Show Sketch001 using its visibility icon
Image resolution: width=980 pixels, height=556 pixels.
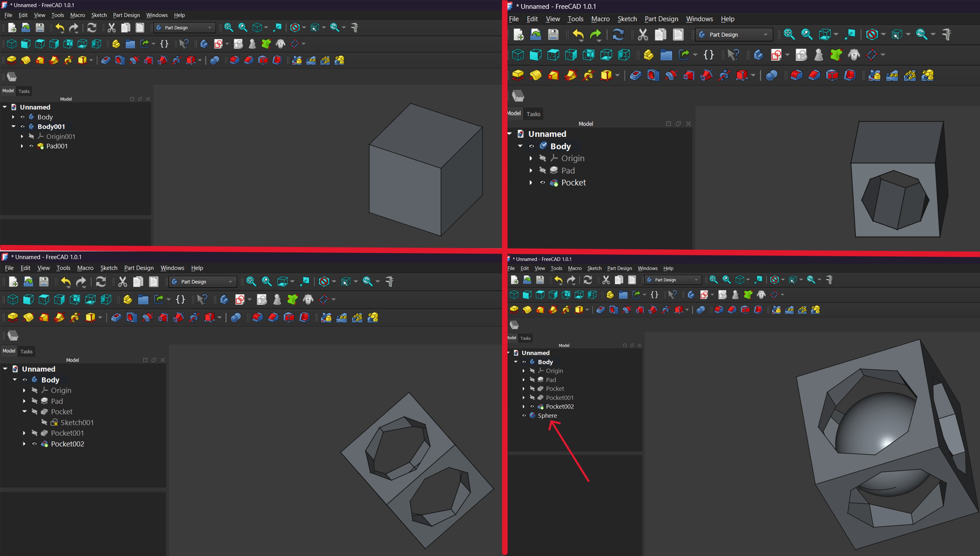click(44, 422)
